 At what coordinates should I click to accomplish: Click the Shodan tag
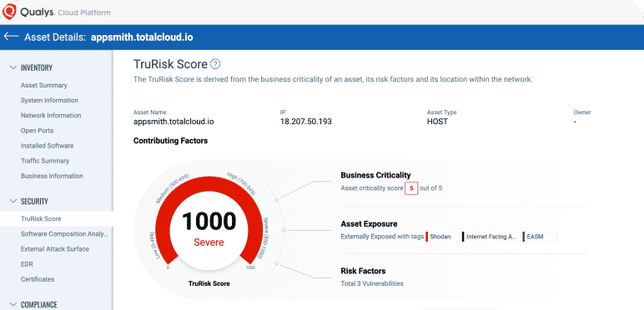443,237
